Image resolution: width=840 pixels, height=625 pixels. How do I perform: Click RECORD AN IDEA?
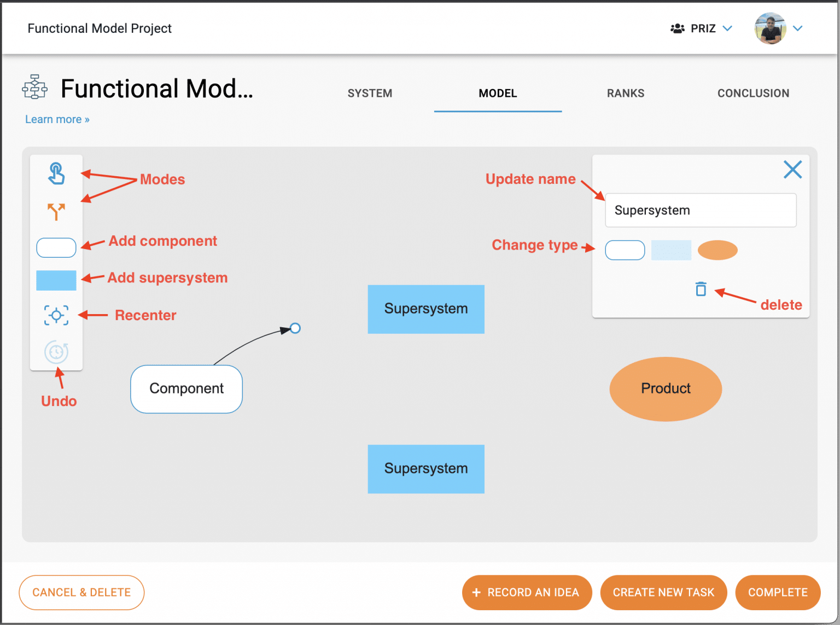coord(526,592)
